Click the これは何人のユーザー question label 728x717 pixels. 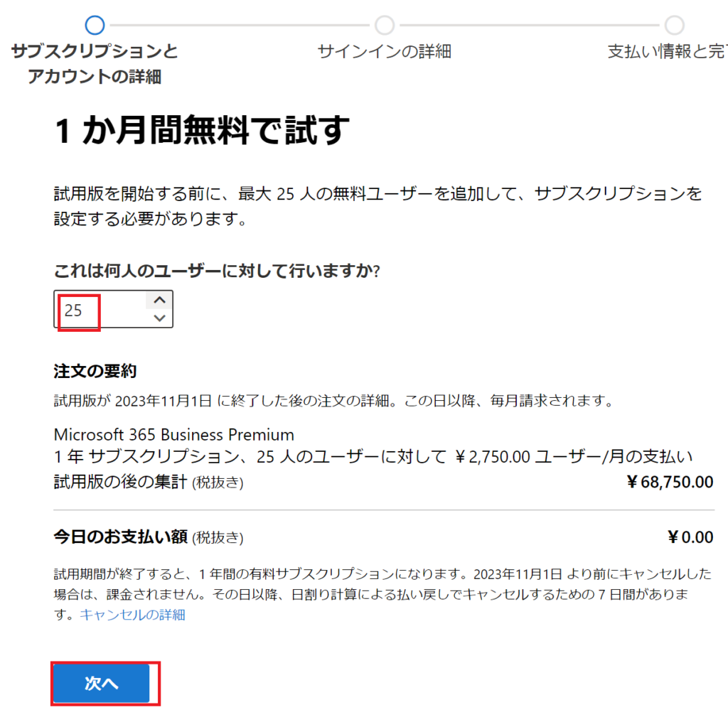coord(217,271)
